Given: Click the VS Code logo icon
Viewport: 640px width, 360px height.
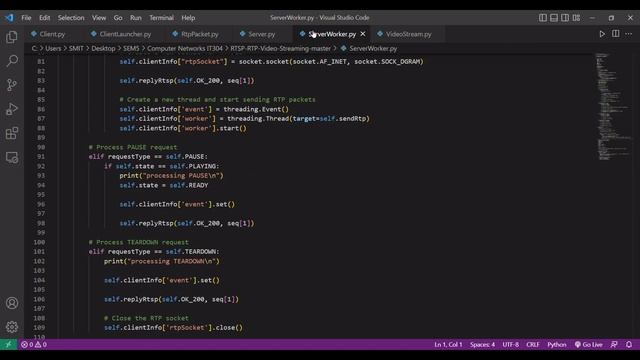Looking at the screenshot, I should 9,18.
